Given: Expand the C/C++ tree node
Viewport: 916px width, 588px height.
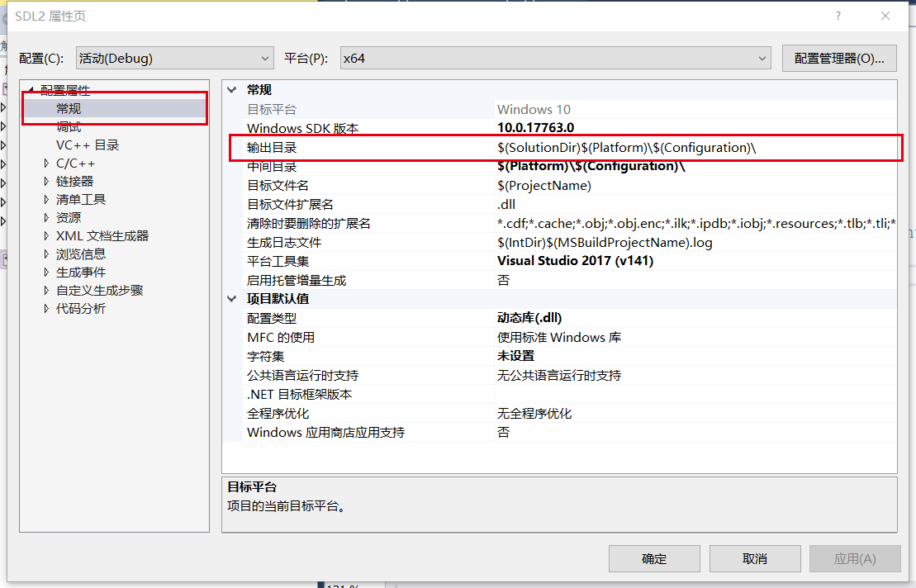Looking at the screenshot, I should click(46, 164).
